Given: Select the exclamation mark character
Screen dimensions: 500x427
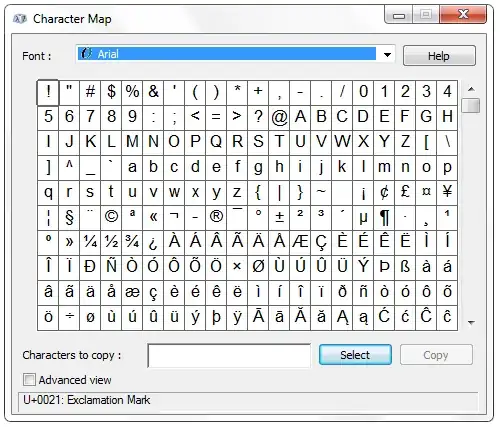Looking at the screenshot, I should [48, 92].
